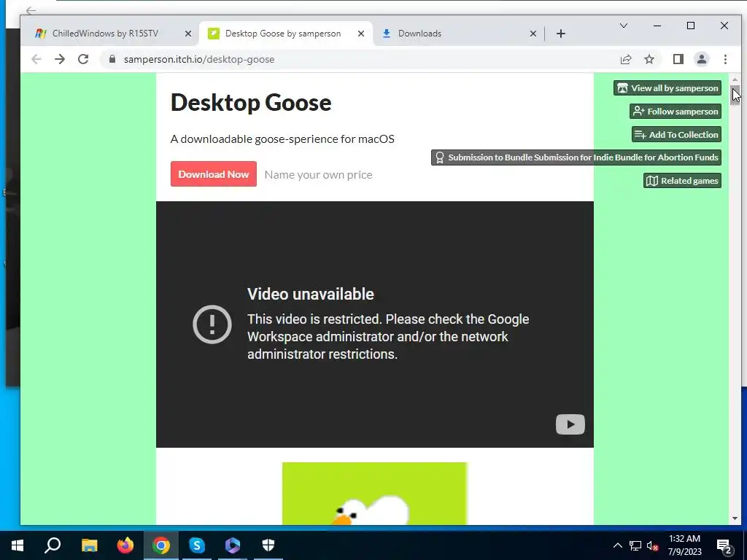The width and height of the screenshot is (747, 560).
Task: Expand the tab search chevron
Action: pyautogui.click(x=624, y=26)
